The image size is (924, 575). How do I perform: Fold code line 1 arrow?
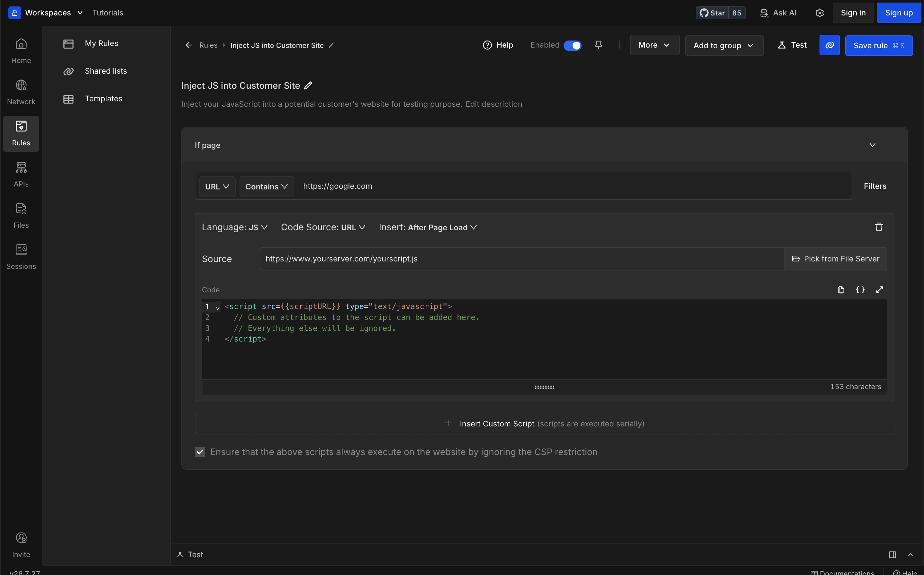click(x=217, y=308)
